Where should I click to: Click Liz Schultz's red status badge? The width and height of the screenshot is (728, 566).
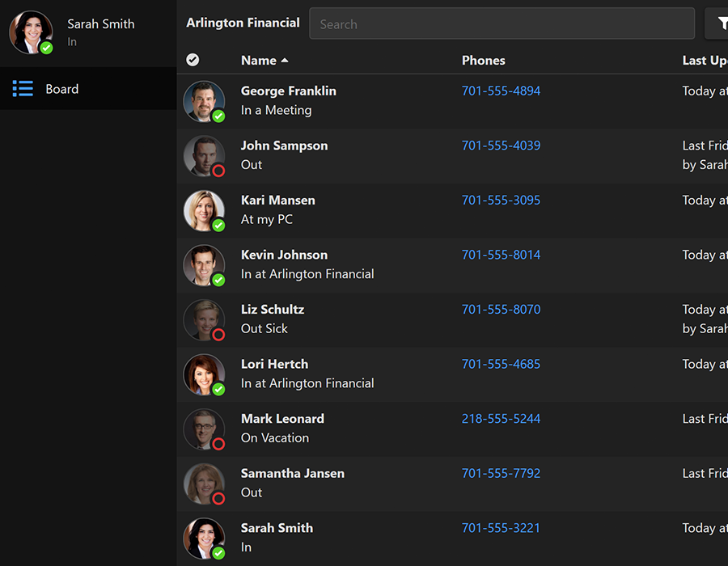[218, 335]
